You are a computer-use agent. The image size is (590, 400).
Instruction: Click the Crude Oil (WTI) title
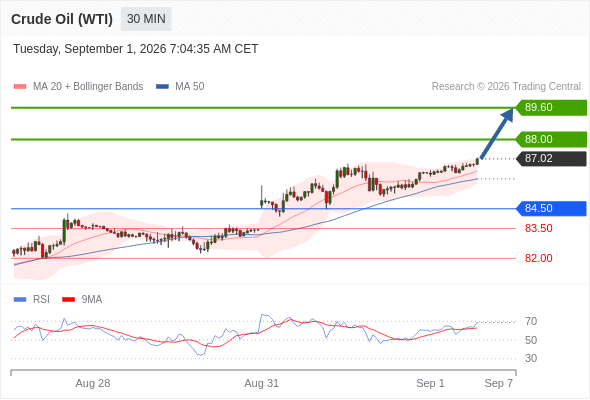click(x=62, y=19)
